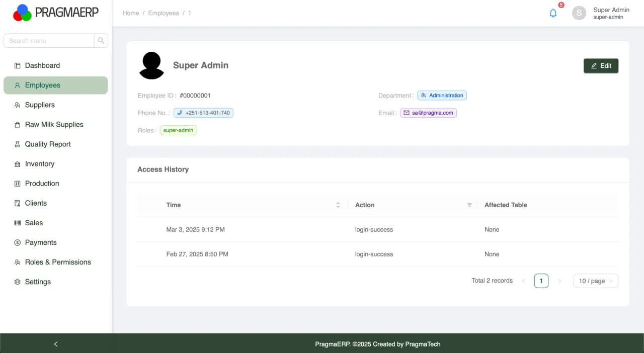Screen dimensions: 644x353
Task: Open Production menu item
Action: [55, 184]
